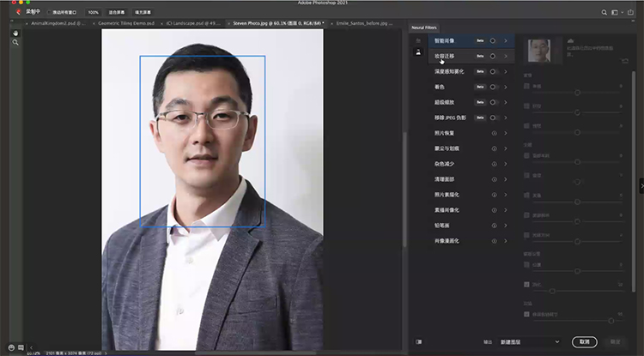Screen dimensions: 644x356
Task: Click the Beta badge of 着色
Action: (480, 87)
